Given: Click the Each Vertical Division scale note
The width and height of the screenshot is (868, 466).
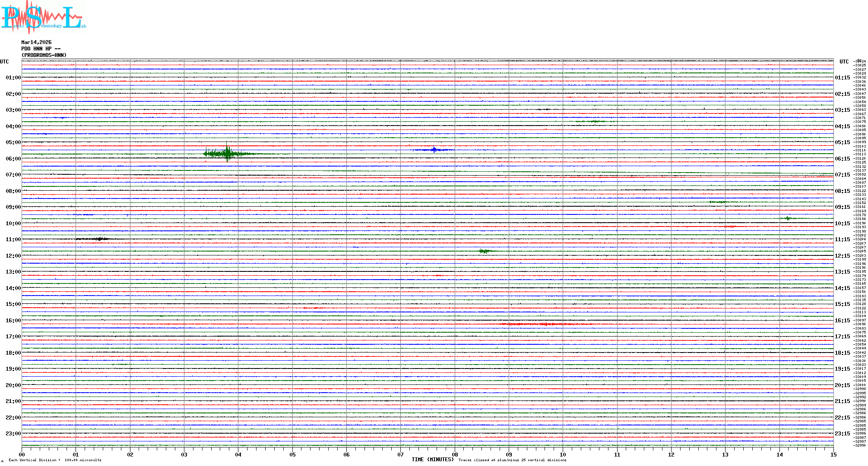Looking at the screenshot, I should tap(55, 460).
